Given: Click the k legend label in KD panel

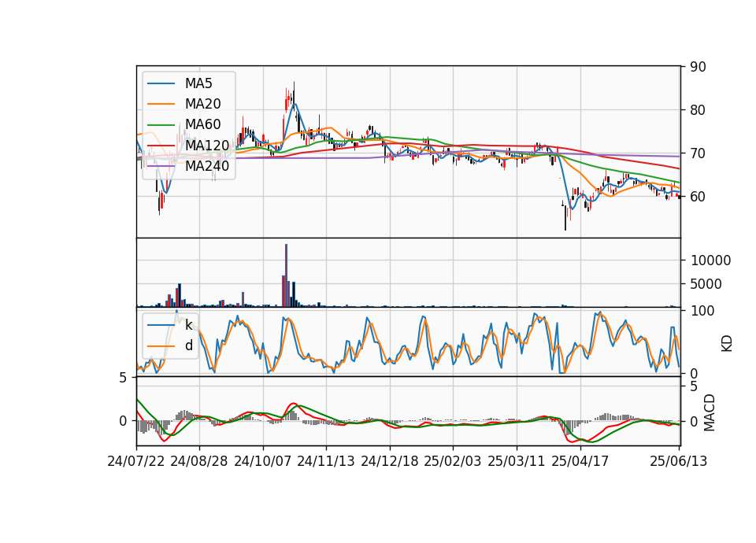Looking at the screenshot, I should coord(188,325).
